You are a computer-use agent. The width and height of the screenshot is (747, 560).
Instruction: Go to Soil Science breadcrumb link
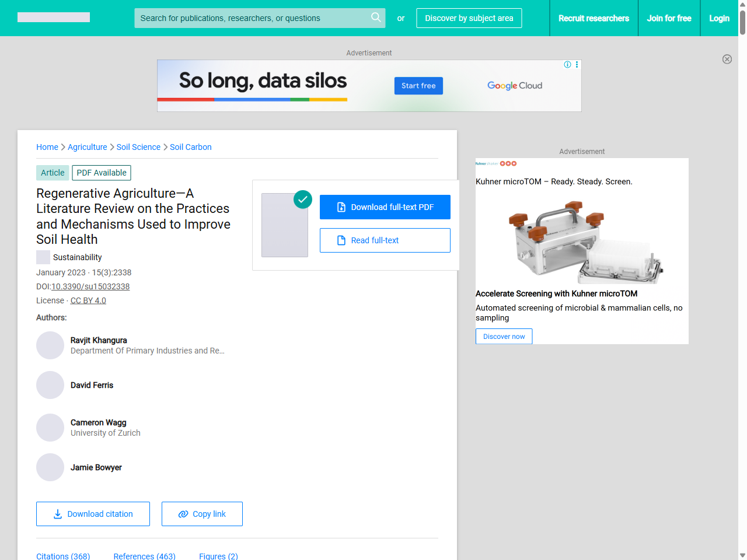tap(138, 147)
